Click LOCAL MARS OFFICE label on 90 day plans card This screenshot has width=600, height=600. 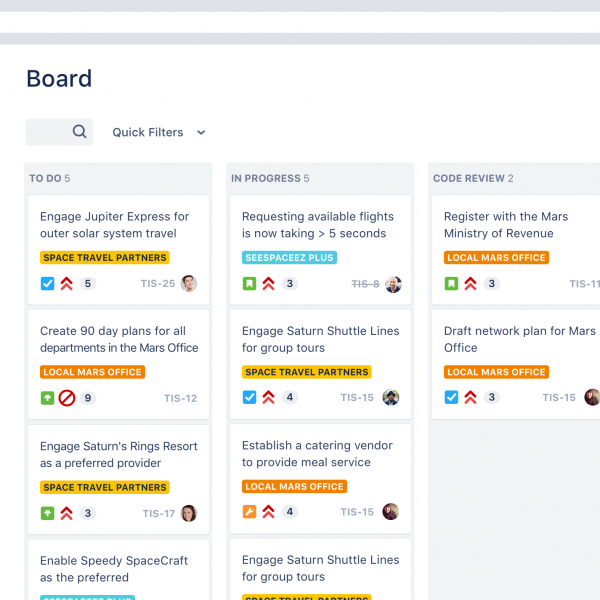coord(93,372)
